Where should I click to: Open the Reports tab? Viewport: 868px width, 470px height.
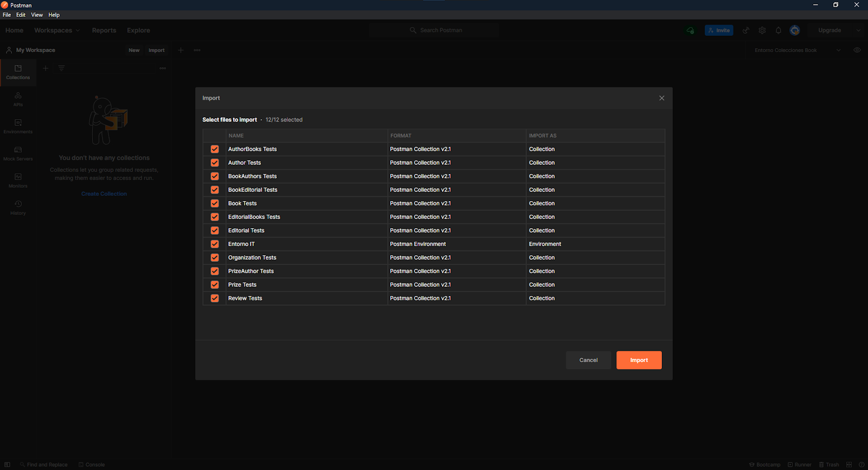(104, 30)
